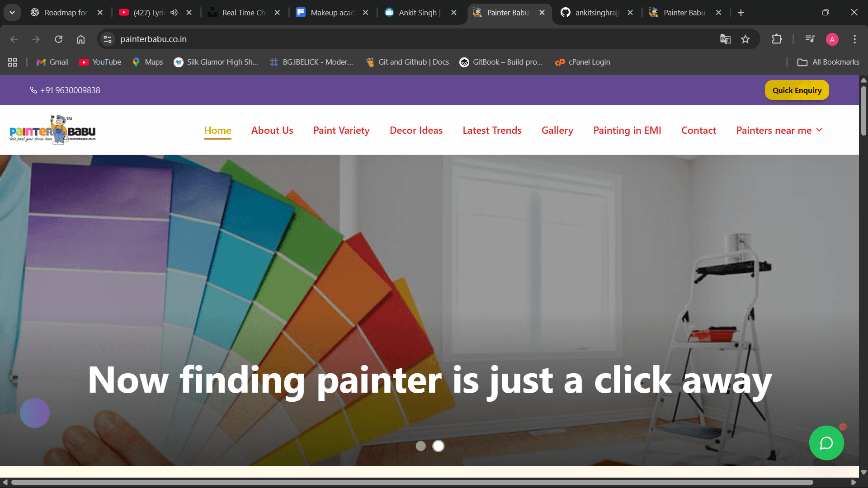View site information icon beside URL
The image size is (868, 488).
108,39
